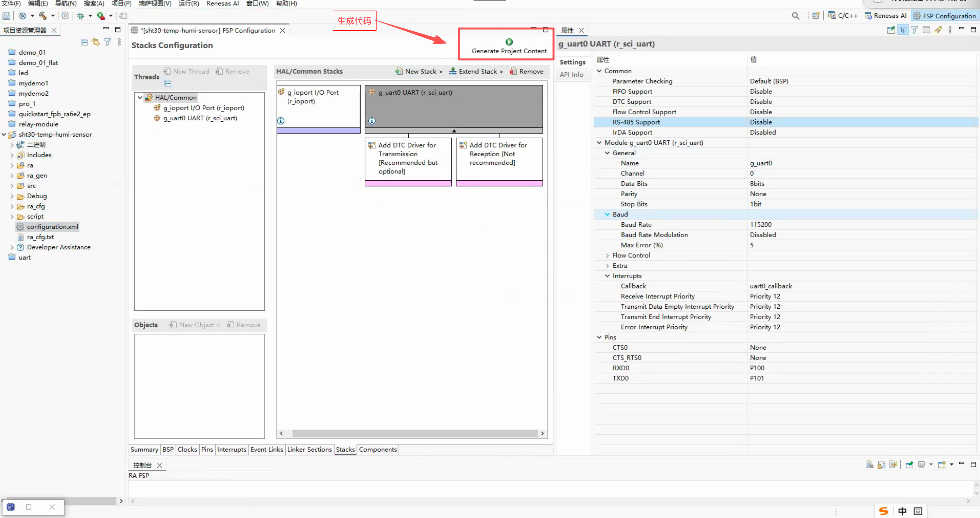The height and width of the screenshot is (518, 980).
Task: Switch to the Pins tab
Action: (x=207, y=449)
